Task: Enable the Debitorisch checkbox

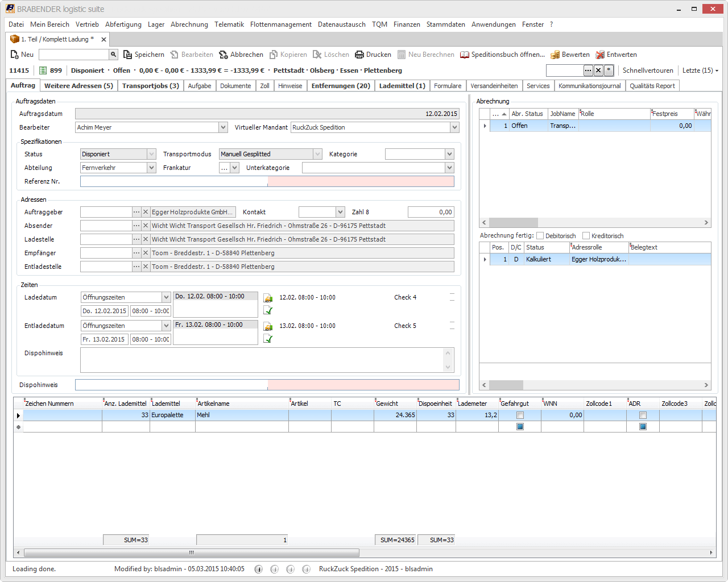Action: pyautogui.click(x=540, y=236)
